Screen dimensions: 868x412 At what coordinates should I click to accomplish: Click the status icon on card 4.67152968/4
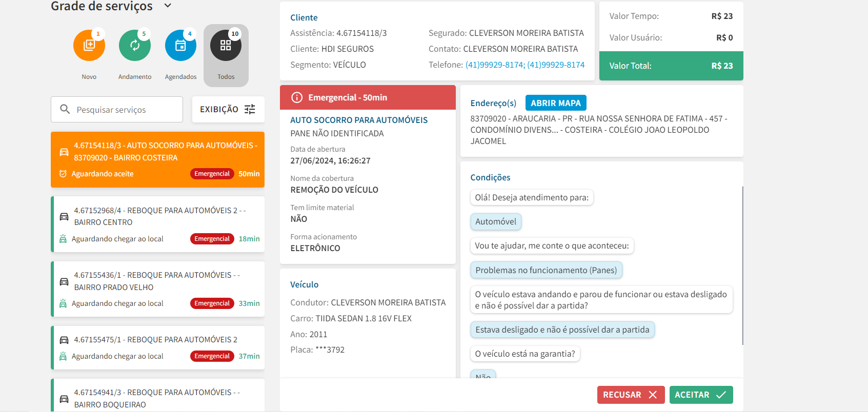63,239
